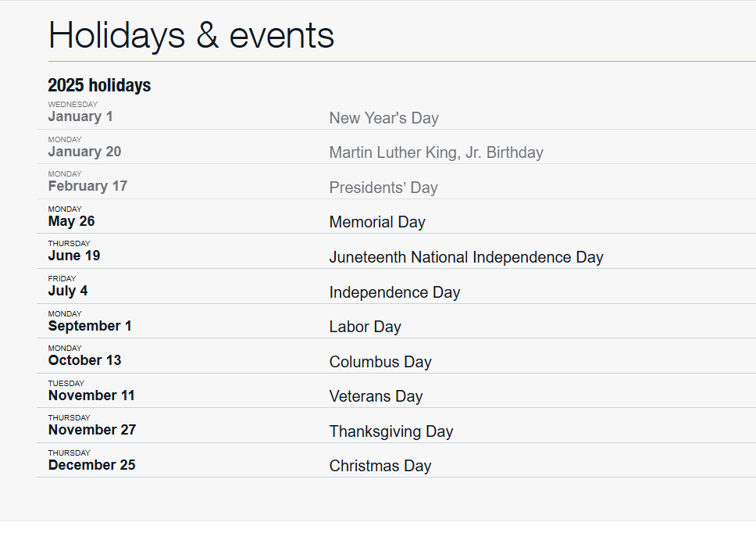Select the Martin Luther King, Jr. Birthday entry
This screenshot has height=533, width=756.
pyautogui.click(x=436, y=152)
